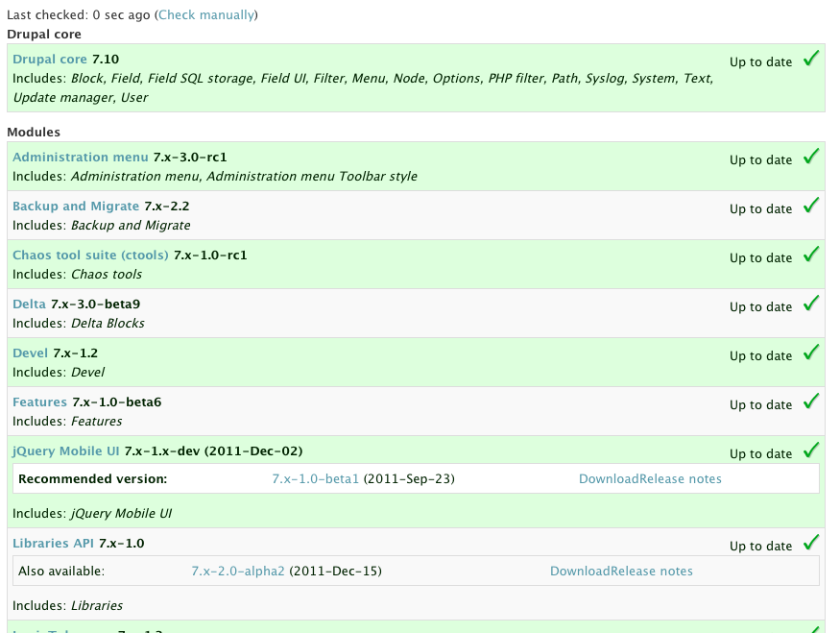Open Release notes for 7.x-2.0-alpha2
840x633 pixels.
pyautogui.click(x=652, y=572)
